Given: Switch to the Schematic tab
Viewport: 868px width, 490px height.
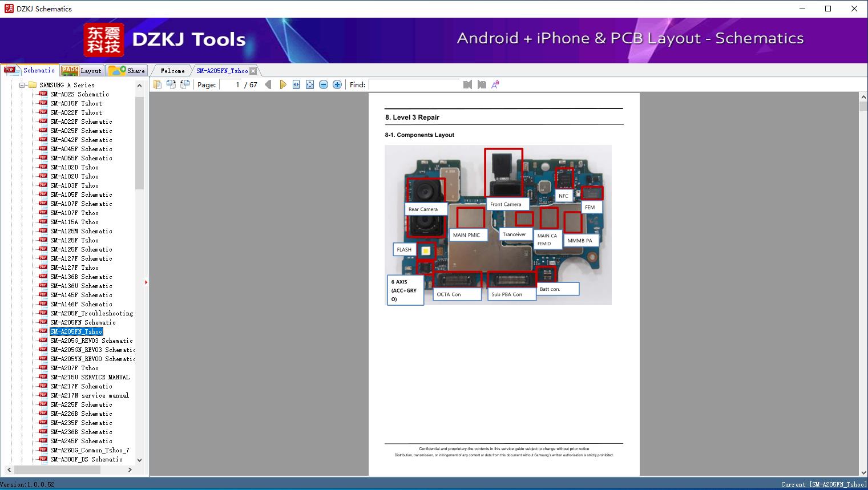Looking at the screenshot, I should click(30, 70).
